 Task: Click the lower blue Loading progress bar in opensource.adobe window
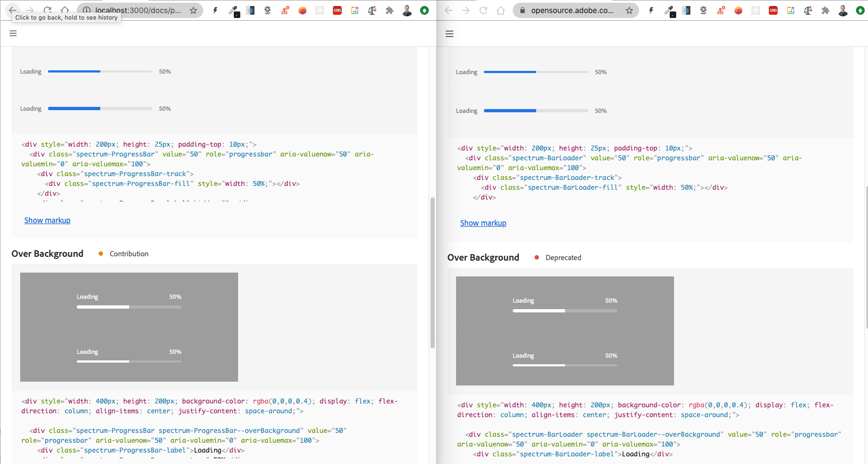pos(536,111)
